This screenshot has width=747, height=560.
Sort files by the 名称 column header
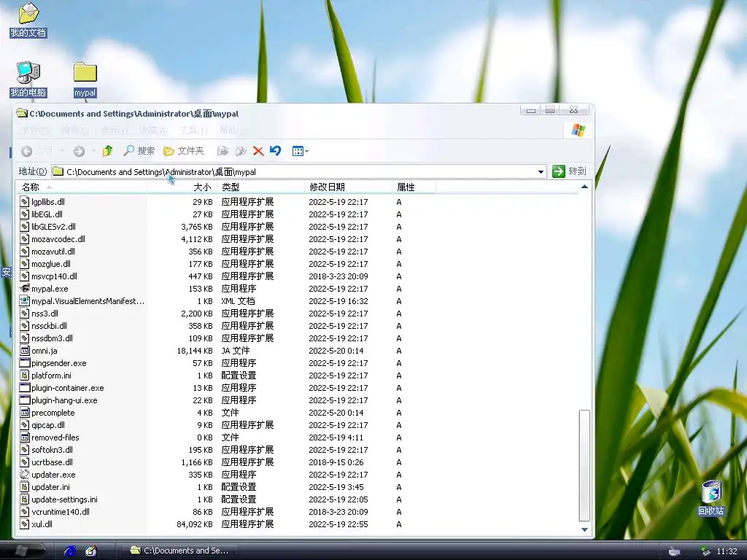81,187
